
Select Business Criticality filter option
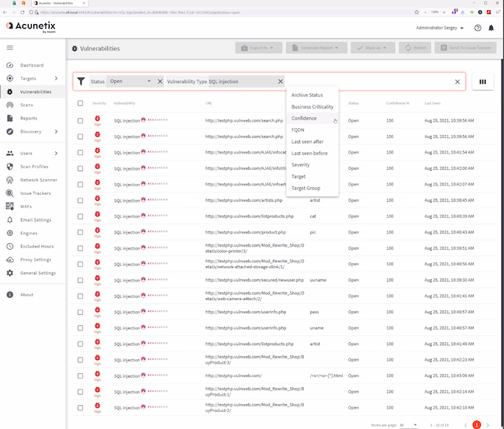(312, 107)
